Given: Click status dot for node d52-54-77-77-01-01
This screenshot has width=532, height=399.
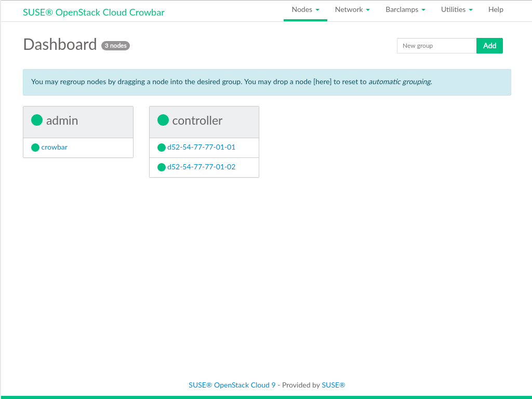Looking at the screenshot, I should [162, 148].
